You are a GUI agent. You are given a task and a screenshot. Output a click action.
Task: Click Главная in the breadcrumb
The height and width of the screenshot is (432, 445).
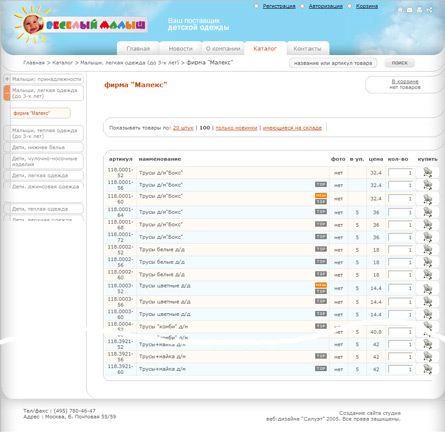pyautogui.click(x=34, y=63)
